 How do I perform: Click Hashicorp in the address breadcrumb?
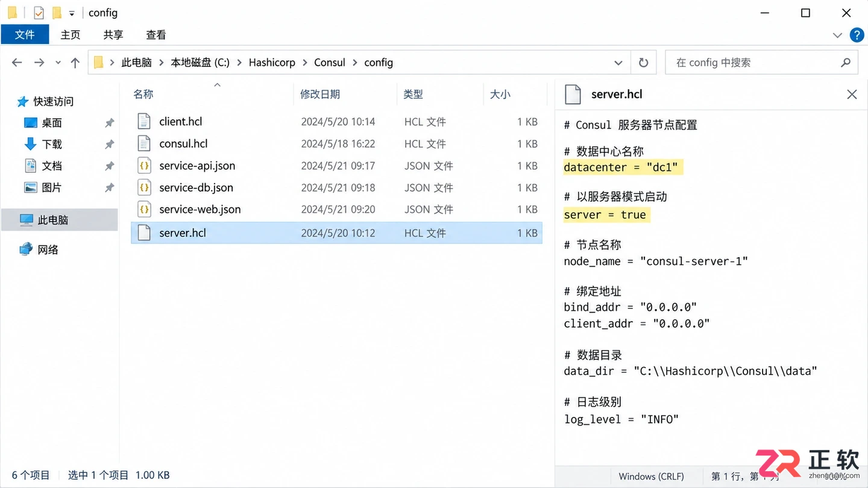(272, 63)
